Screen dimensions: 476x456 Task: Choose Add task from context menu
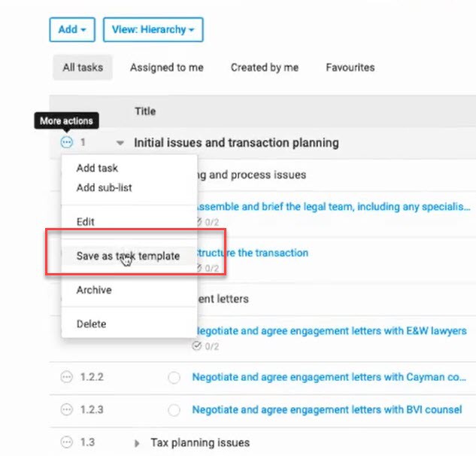point(97,169)
